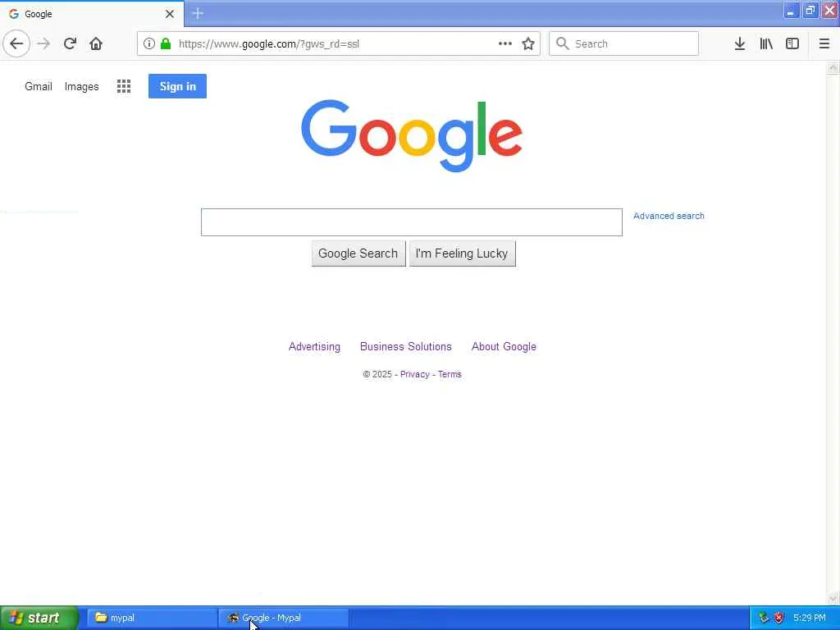This screenshot has width=840, height=630.
Task: Switch to mypal folder in taskbar
Action: (x=152, y=618)
